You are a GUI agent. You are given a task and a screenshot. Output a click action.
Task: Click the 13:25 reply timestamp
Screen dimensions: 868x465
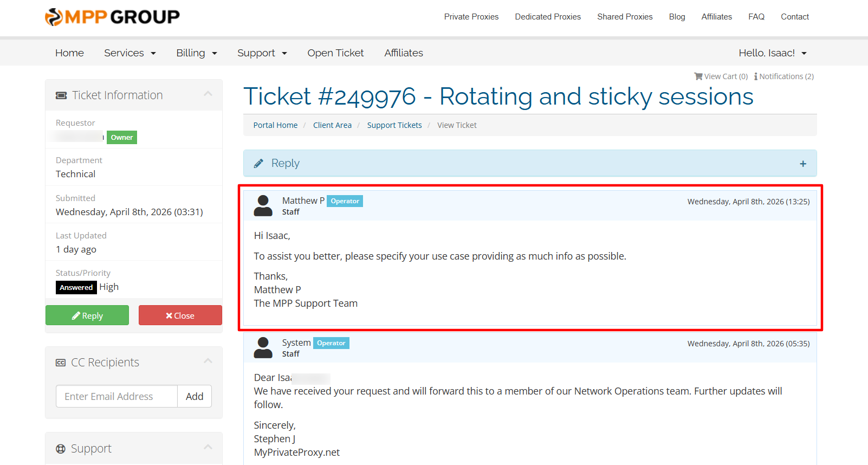[749, 202]
